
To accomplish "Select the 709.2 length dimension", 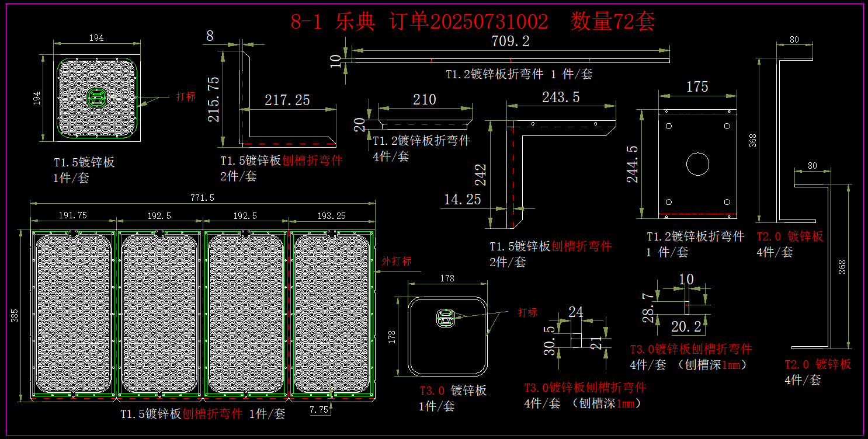I will (510, 41).
